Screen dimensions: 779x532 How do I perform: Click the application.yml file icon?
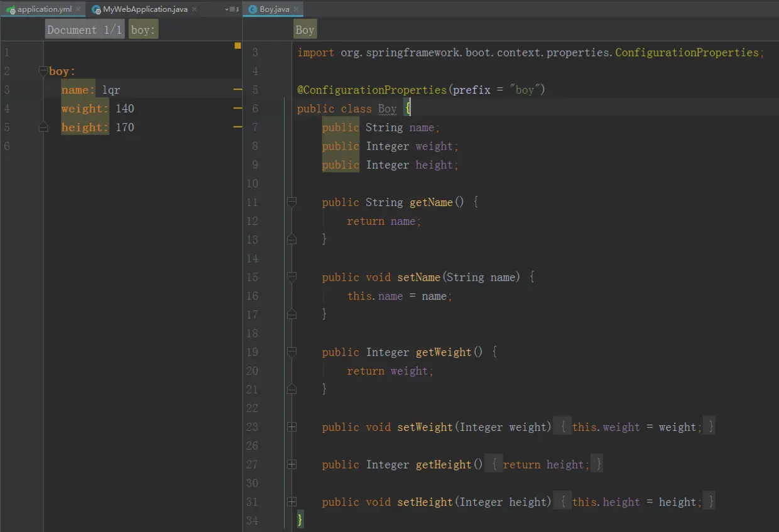click(x=11, y=10)
